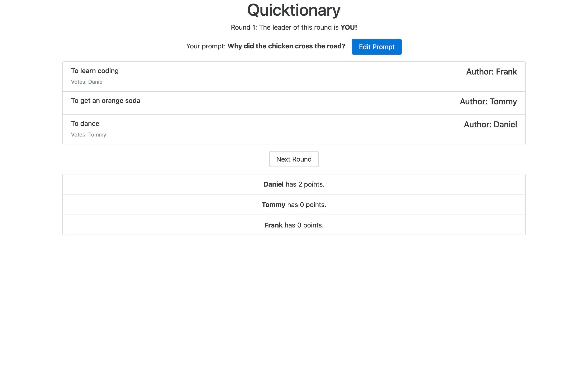Click the chicken cross the road prompt text
This screenshot has width=588, height=384.
pos(286,46)
